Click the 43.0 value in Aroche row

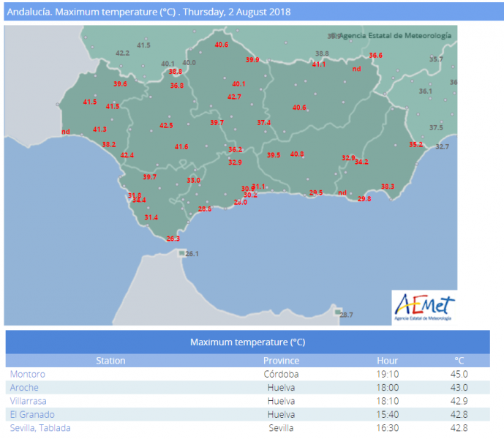[459, 388]
